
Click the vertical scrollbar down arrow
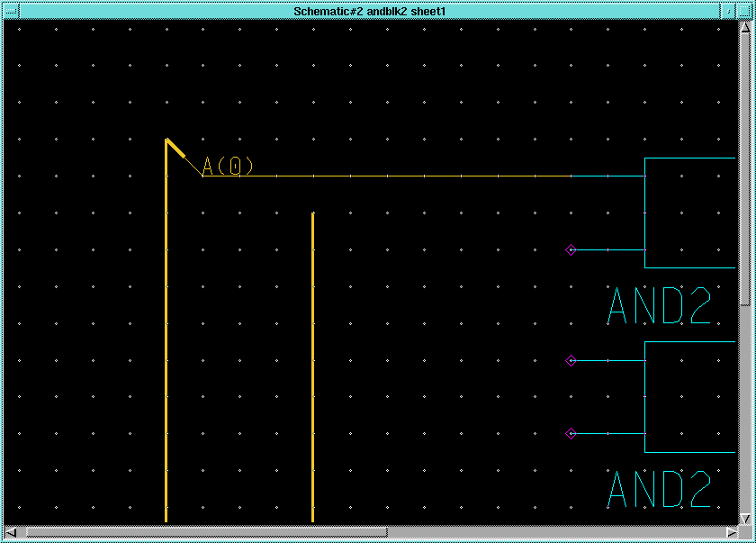(745, 519)
